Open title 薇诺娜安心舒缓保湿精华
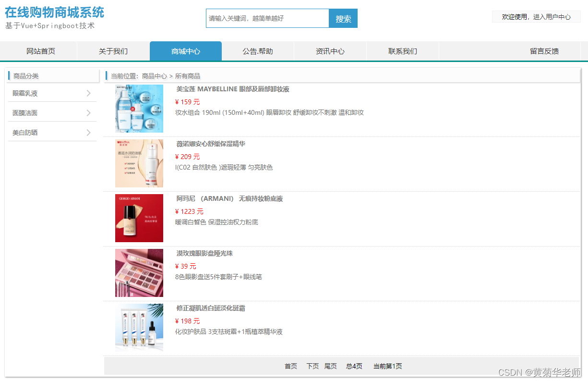The height and width of the screenshot is (382, 588). tap(211, 144)
